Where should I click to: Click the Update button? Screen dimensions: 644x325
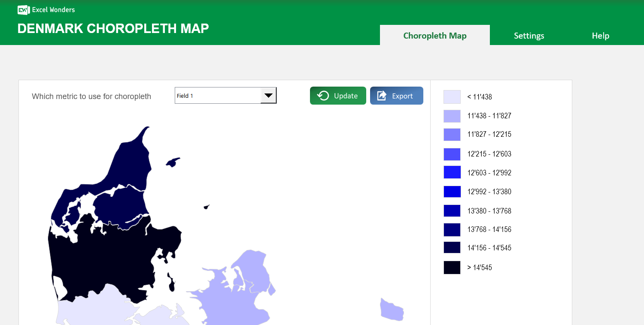pyautogui.click(x=338, y=96)
